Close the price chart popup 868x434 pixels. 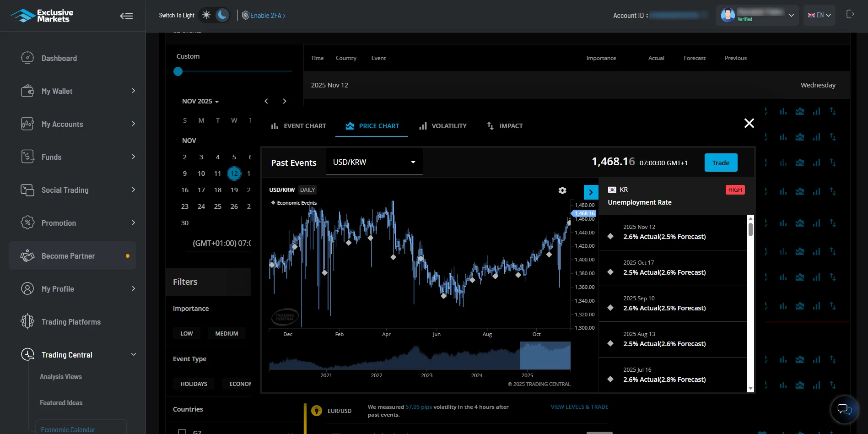(749, 123)
